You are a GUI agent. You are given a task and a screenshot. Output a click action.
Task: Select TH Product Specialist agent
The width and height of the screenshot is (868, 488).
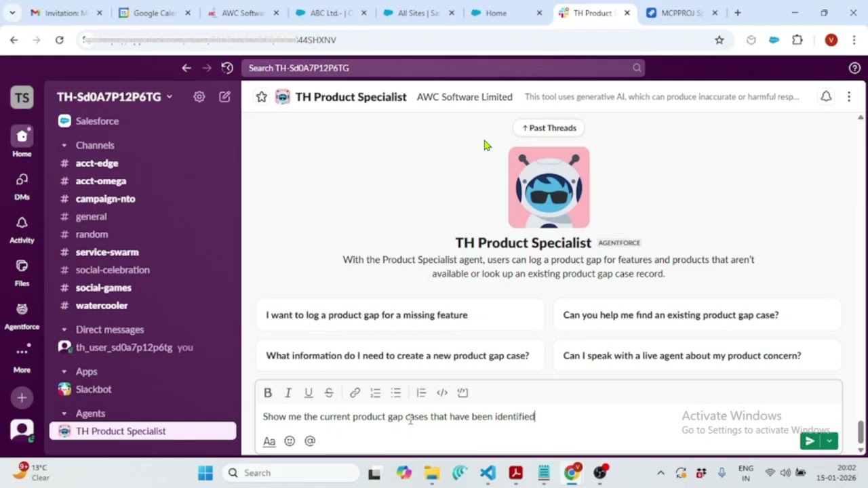click(x=142, y=431)
